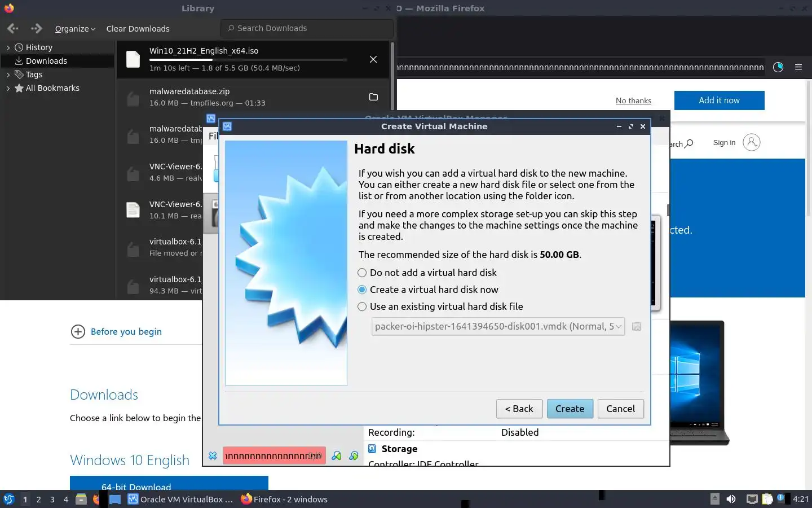Screen dimensions: 812x508
Task: Open the file manager taskbar icon
Action: tap(81, 499)
